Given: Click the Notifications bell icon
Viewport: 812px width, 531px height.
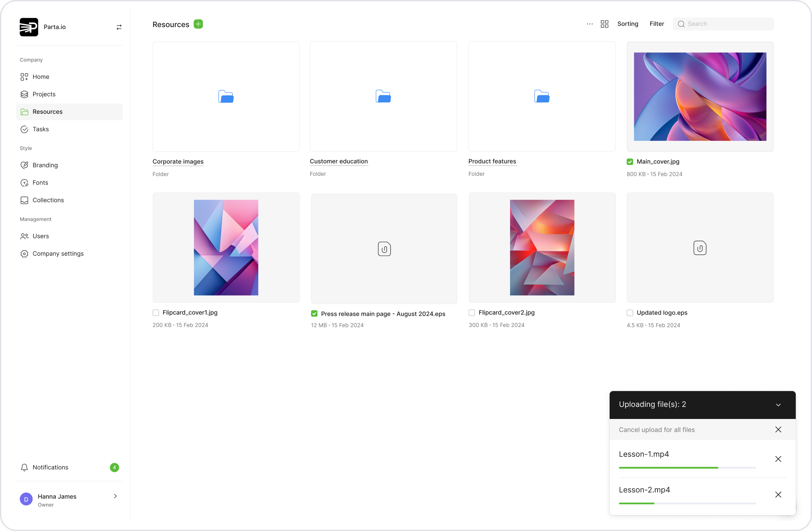Looking at the screenshot, I should 25,467.
